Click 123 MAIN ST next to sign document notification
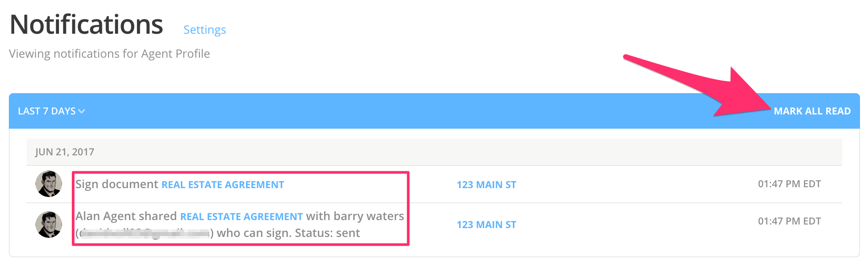Viewport: 868px width, 268px height. [x=486, y=185]
